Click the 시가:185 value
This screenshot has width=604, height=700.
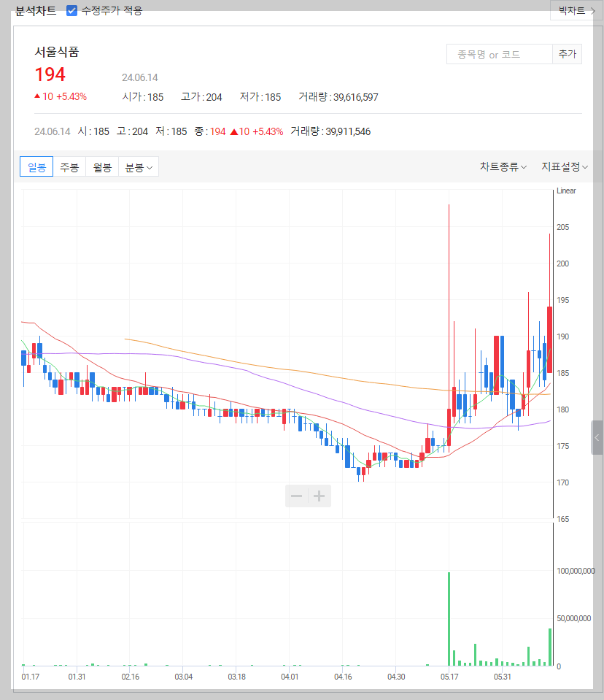(x=143, y=97)
